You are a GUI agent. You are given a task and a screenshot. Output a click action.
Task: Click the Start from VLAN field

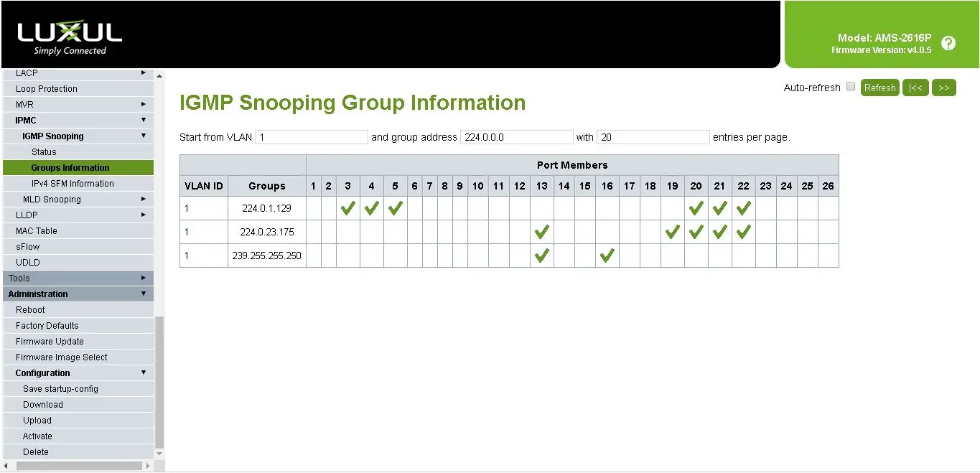312,137
